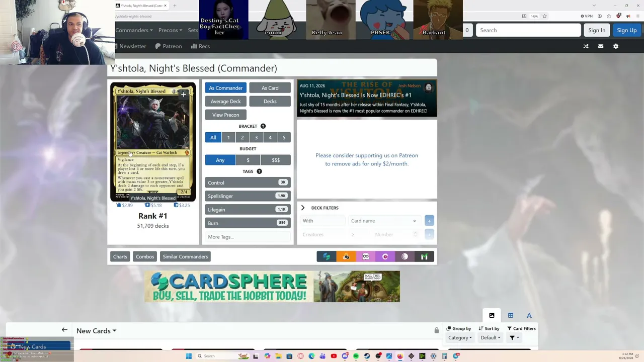
Task: Open File Explorer from the taskbar
Action: click(278, 356)
